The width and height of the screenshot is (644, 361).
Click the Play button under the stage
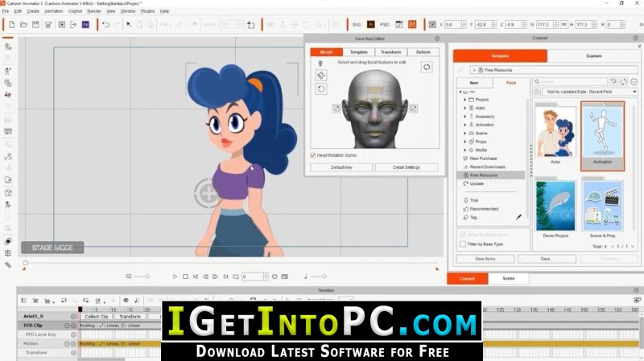point(175,277)
